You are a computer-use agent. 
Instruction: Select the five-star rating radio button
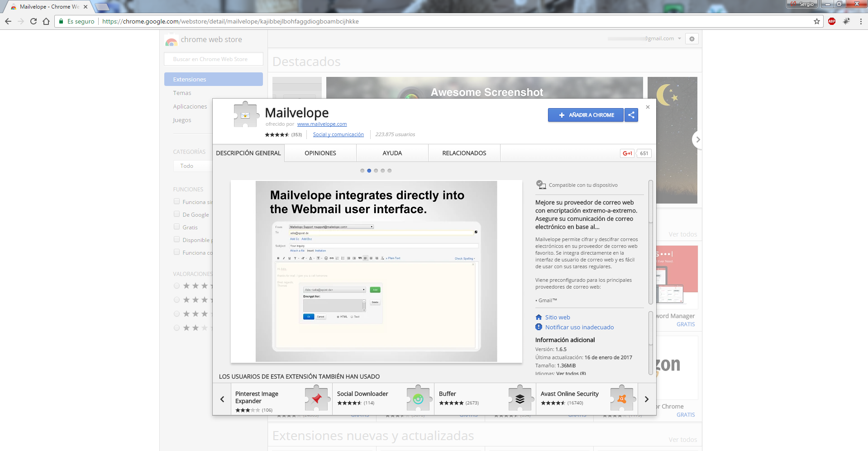coord(177,286)
